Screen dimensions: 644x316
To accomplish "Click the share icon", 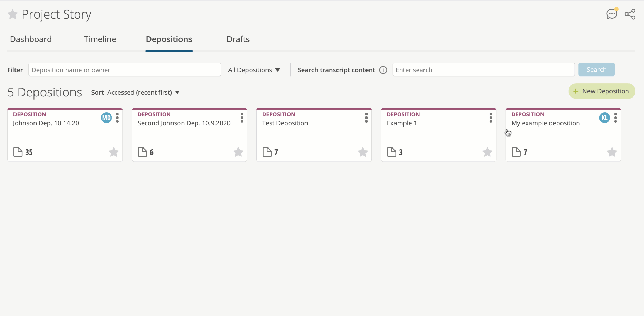I will point(630,14).
